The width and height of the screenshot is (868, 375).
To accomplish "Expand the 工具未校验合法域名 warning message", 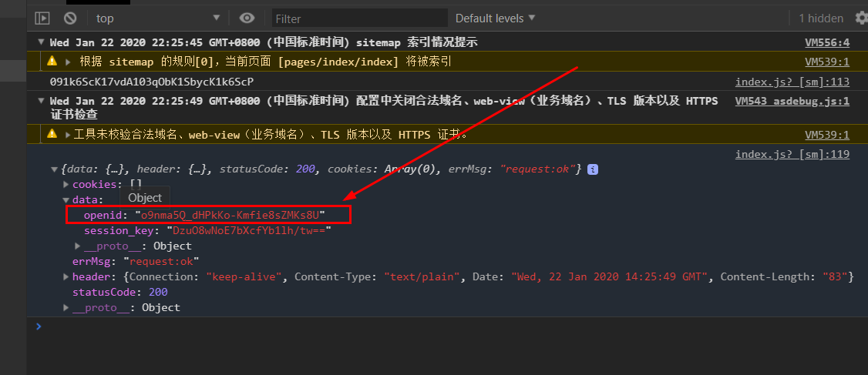I will [x=68, y=135].
